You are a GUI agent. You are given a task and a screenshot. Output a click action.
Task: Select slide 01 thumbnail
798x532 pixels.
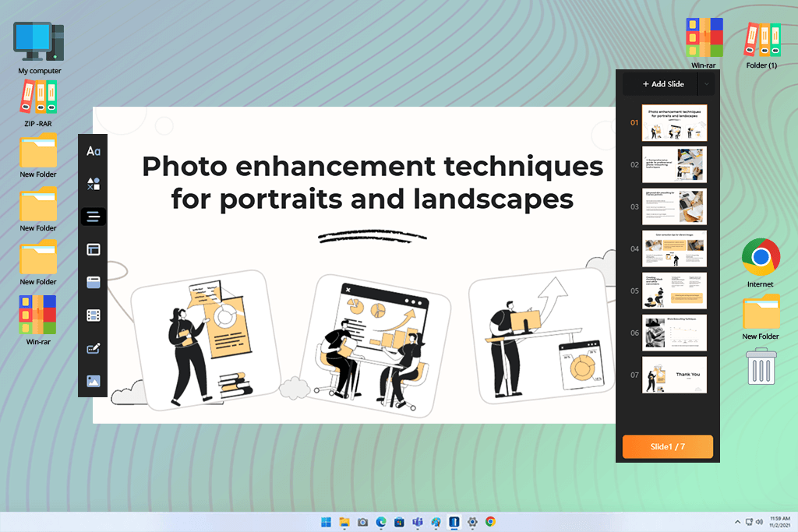coord(674,122)
